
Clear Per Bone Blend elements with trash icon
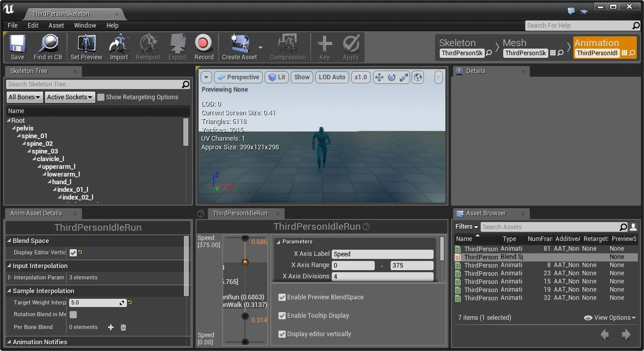click(x=123, y=327)
